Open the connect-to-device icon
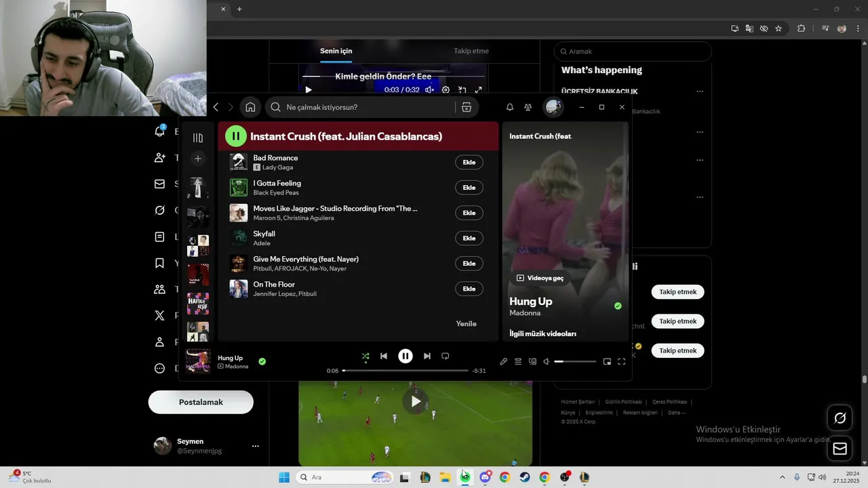This screenshot has width=868, height=488. pos(533,362)
